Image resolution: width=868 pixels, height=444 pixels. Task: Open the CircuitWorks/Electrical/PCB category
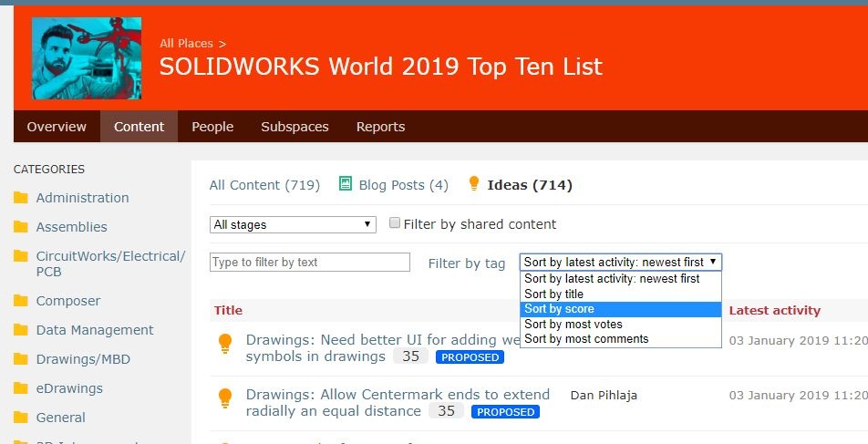tap(110, 263)
